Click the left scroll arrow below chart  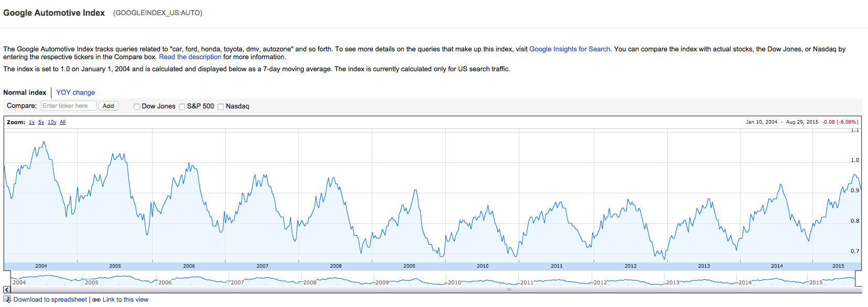click(7, 289)
